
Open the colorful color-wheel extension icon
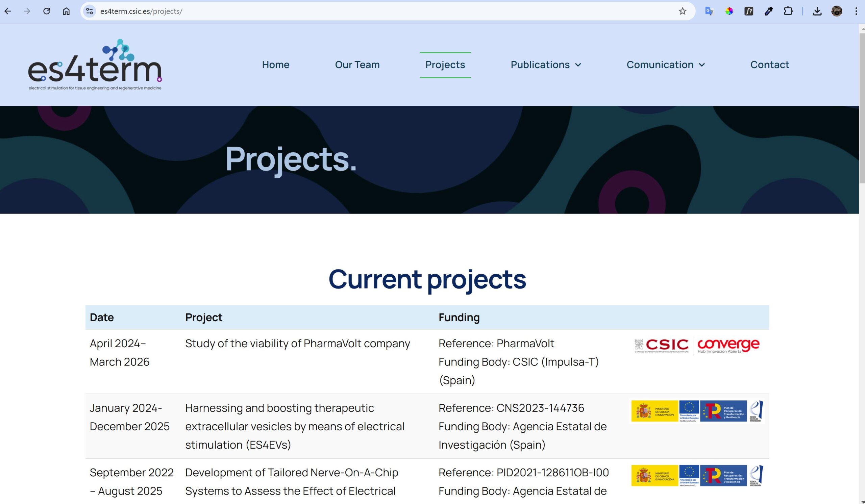(x=729, y=11)
